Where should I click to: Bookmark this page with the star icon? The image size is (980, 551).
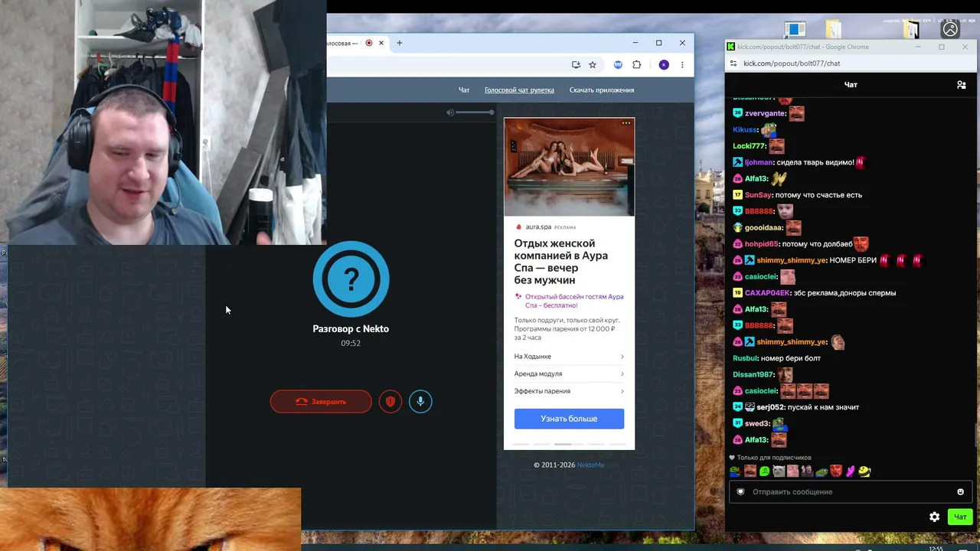coord(592,65)
